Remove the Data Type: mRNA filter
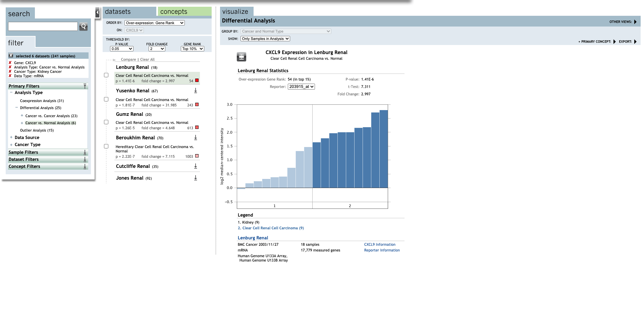The image size is (644, 324). point(10,76)
